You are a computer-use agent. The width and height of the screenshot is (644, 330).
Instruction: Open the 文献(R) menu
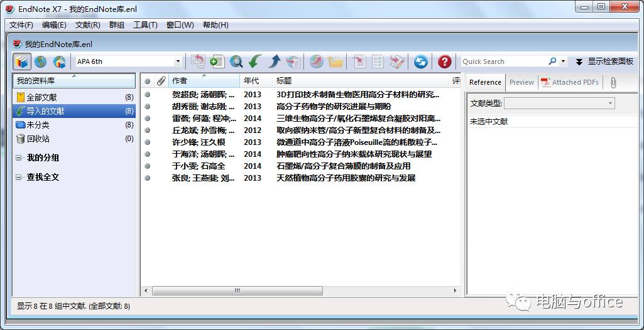pos(88,25)
